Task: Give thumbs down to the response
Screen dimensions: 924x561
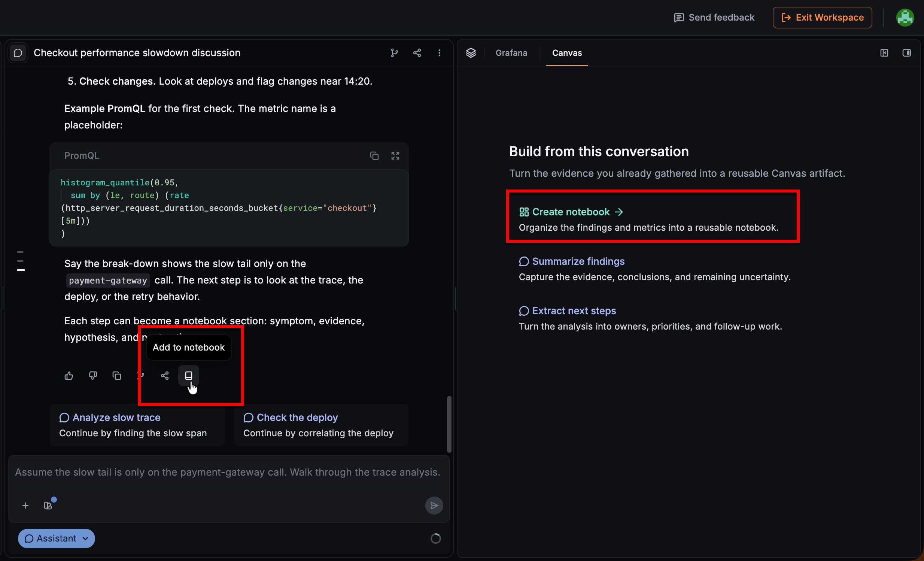Action: 93,376
